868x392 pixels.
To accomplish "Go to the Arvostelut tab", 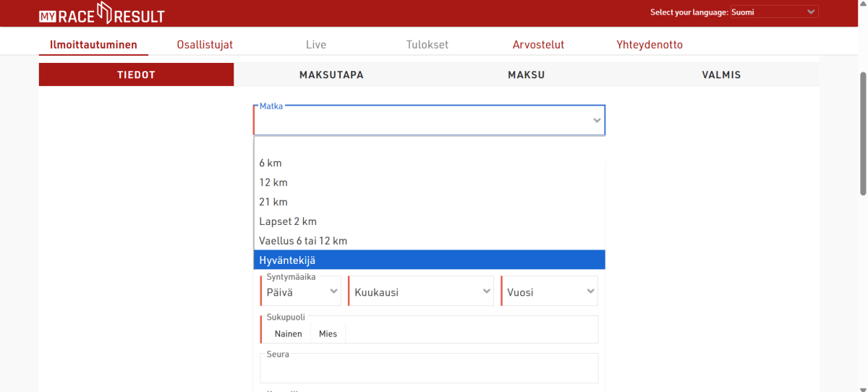I will pos(538,45).
